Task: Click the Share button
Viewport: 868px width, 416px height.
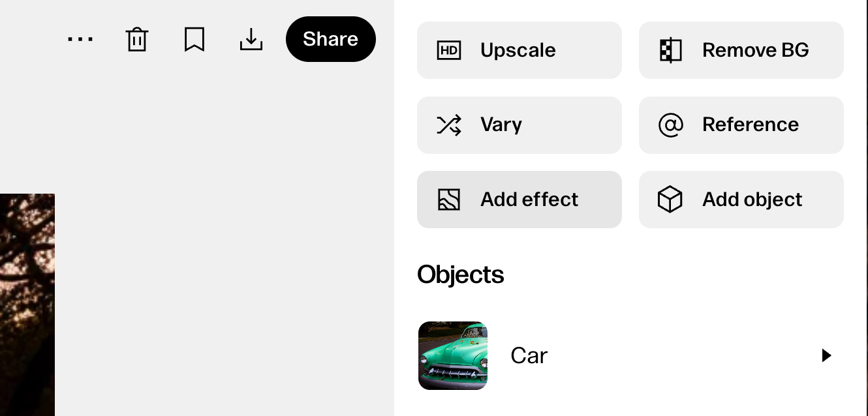Action: (330, 39)
